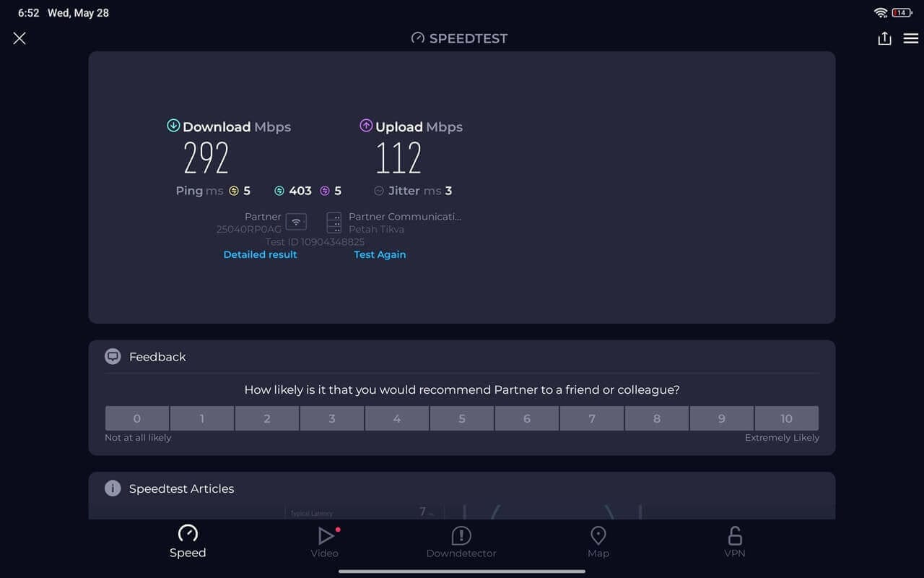The width and height of the screenshot is (924, 578).
Task: Close the Speedtest result screen
Action: (x=19, y=38)
